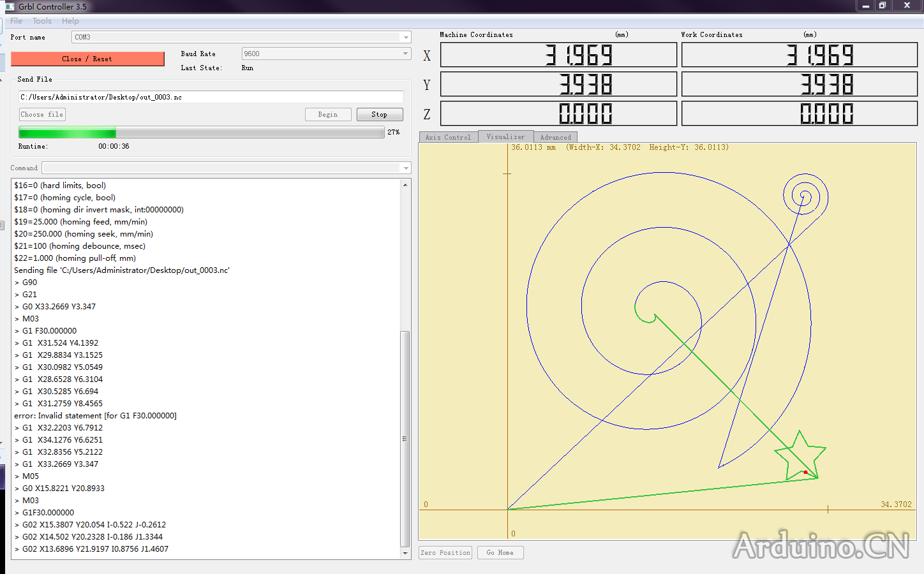
Task: Click the Work Coordinates X display
Action: pos(800,55)
